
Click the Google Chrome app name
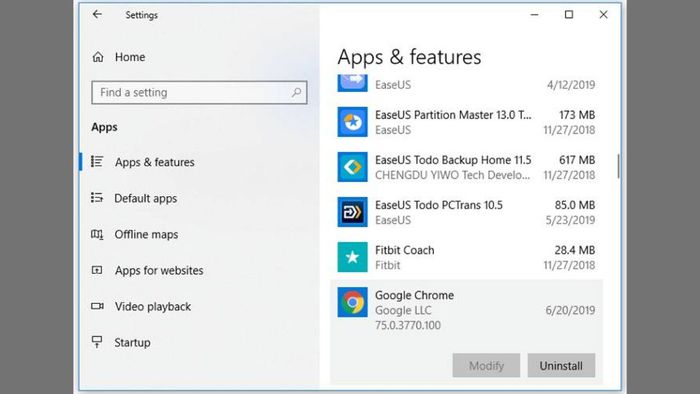click(x=414, y=295)
